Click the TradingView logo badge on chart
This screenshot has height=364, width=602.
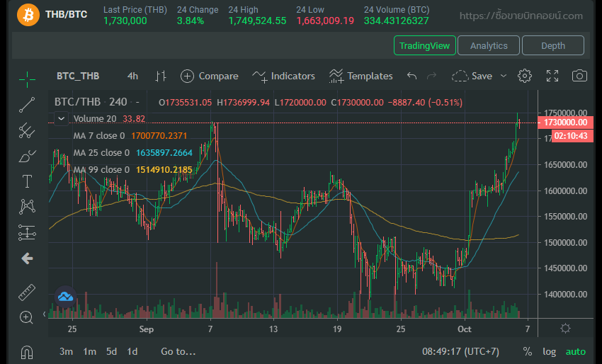pyautogui.click(x=65, y=297)
